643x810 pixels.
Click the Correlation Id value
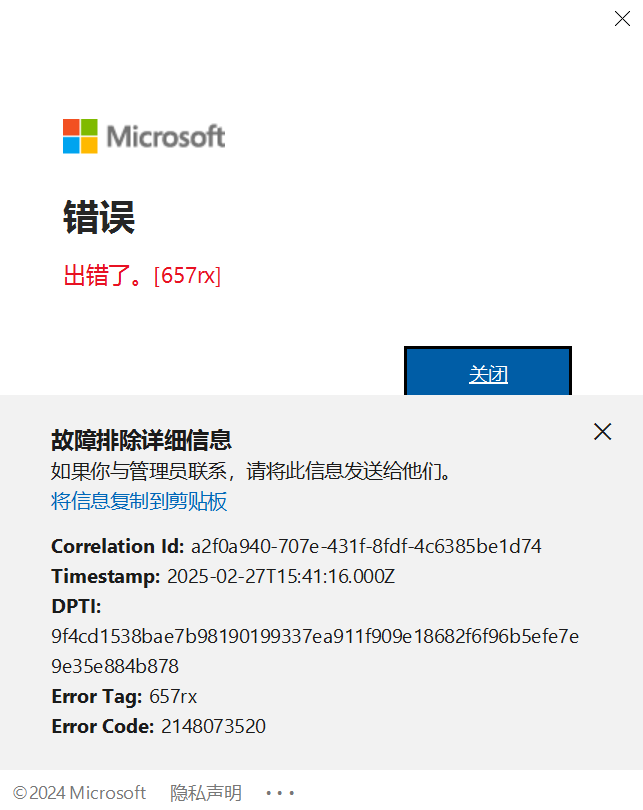tap(366, 546)
